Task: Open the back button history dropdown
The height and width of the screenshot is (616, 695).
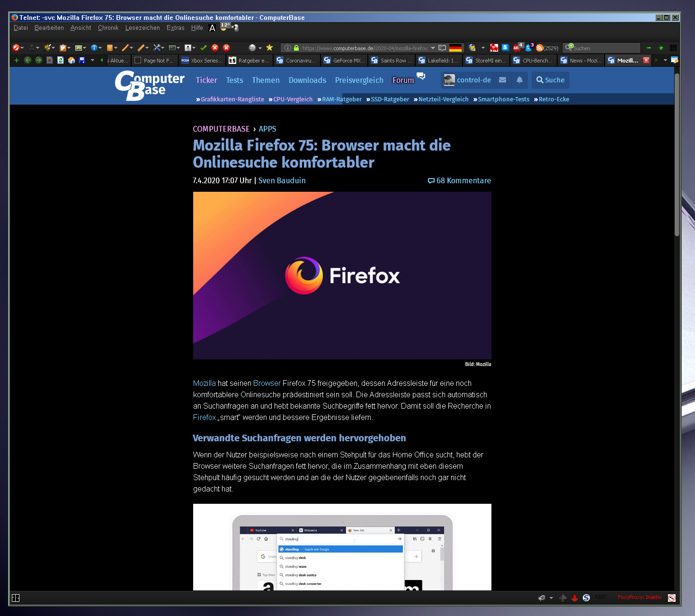Action: [x=92, y=61]
